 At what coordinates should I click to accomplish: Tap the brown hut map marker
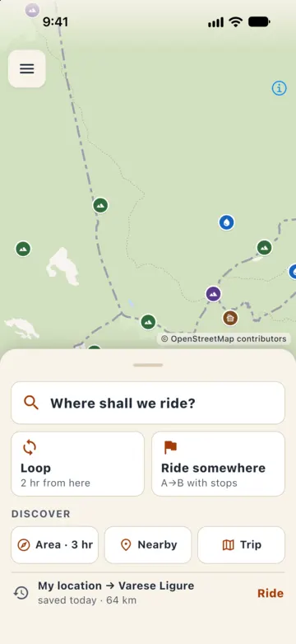click(230, 318)
